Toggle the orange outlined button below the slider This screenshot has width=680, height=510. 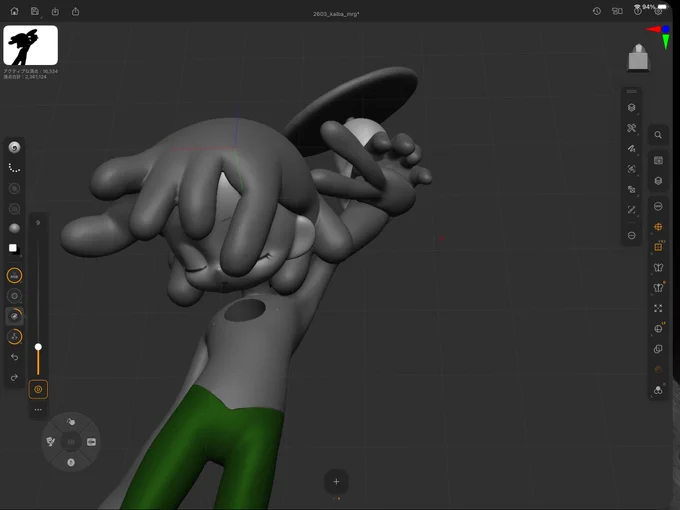38,389
